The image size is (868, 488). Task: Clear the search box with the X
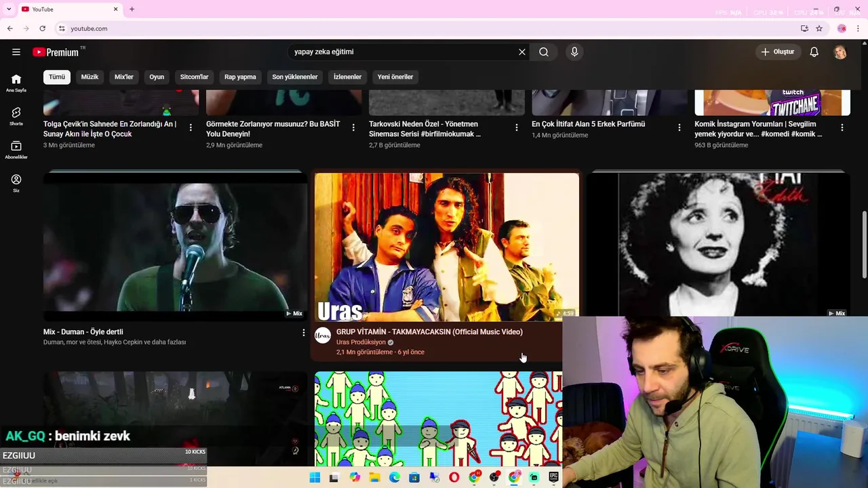pos(522,52)
